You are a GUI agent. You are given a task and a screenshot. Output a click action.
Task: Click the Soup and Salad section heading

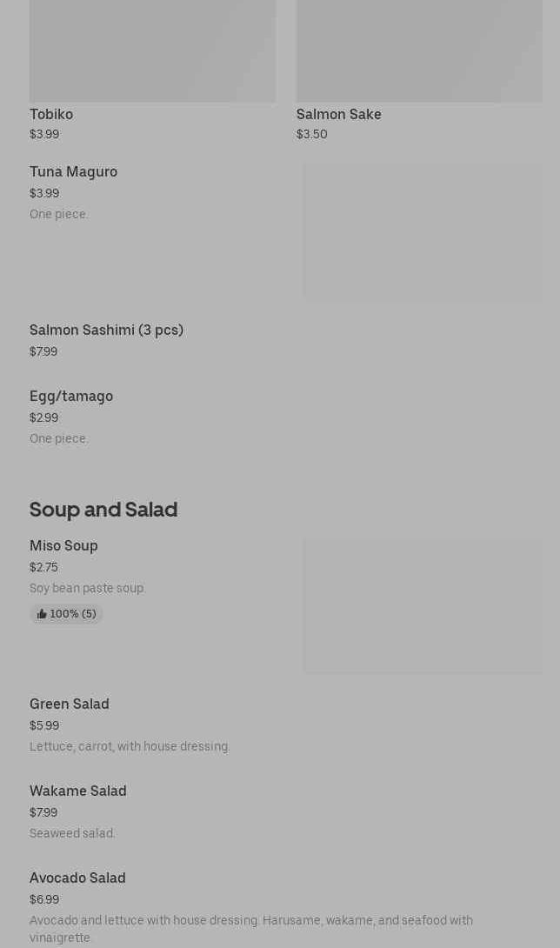point(103,510)
